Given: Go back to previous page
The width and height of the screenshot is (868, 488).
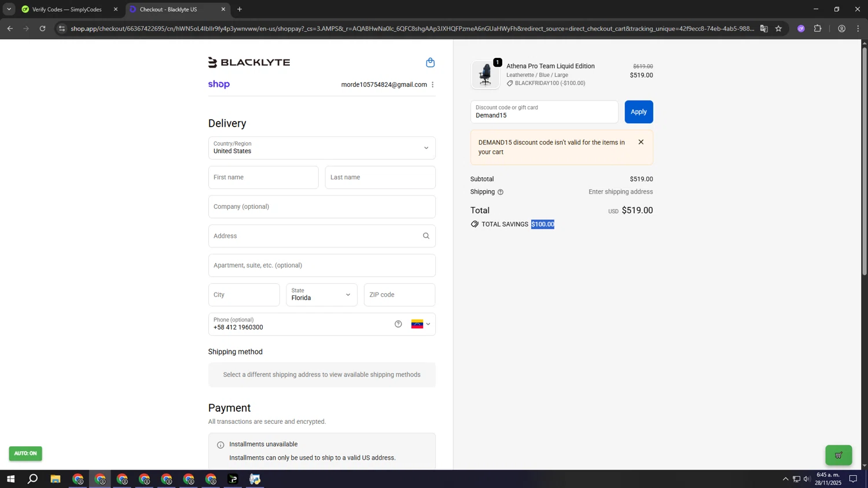Looking at the screenshot, I should coord(10,28).
